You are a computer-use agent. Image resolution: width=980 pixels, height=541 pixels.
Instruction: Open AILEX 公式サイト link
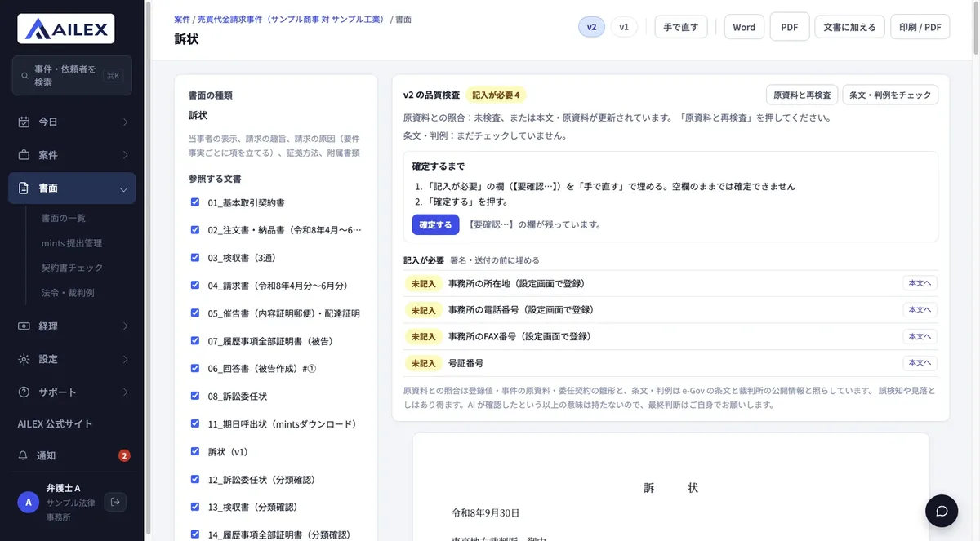click(x=56, y=424)
